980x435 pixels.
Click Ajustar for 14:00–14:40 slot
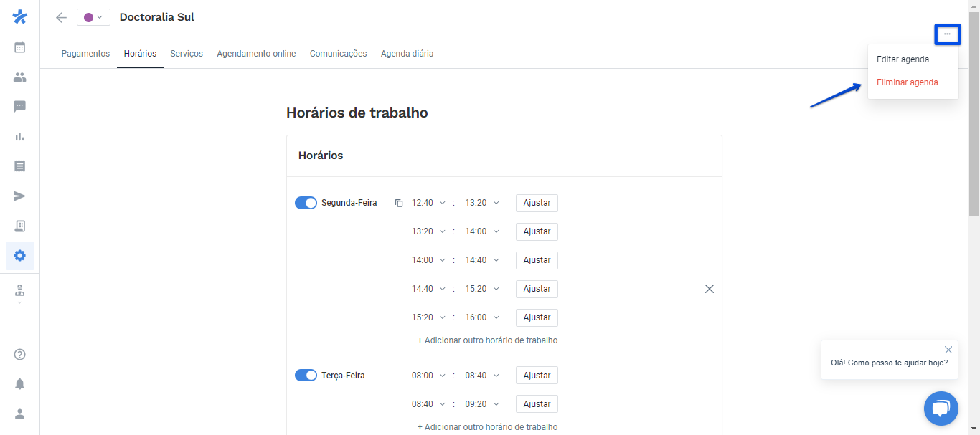coord(537,260)
